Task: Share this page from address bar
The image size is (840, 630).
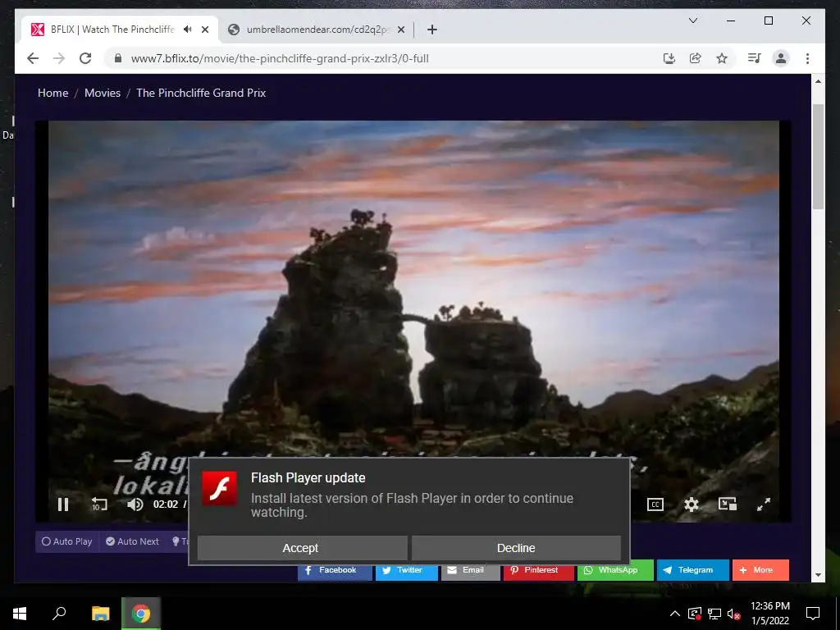Action: pyautogui.click(x=696, y=58)
